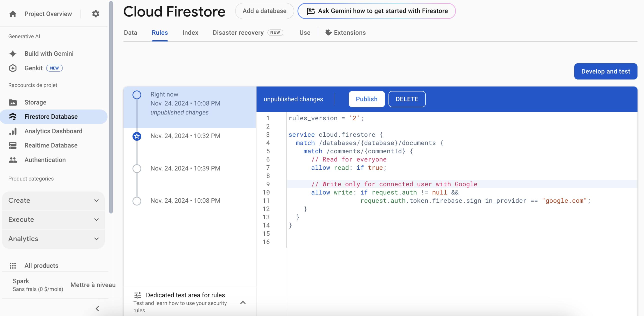Open Build with Gemini in sidebar
This screenshot has width=644, height=316.
coord(49,53)
